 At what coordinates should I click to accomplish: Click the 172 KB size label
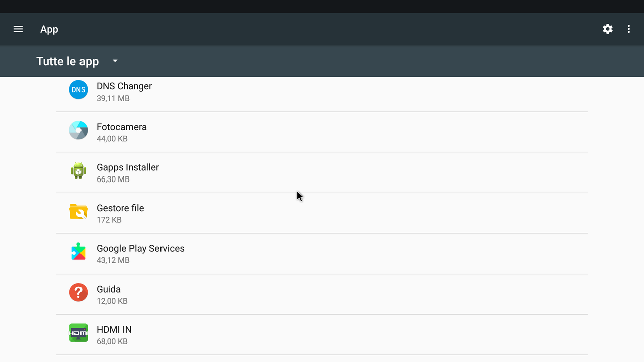109,220
